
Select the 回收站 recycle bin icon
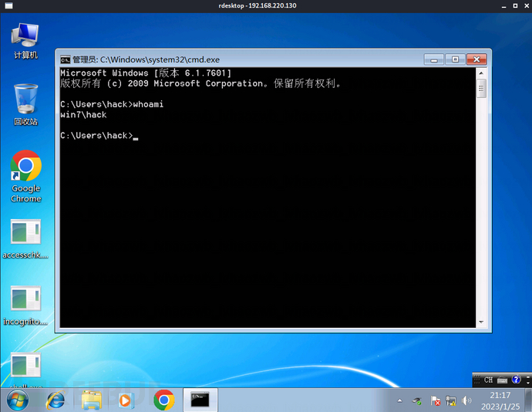tap(25, 105)
